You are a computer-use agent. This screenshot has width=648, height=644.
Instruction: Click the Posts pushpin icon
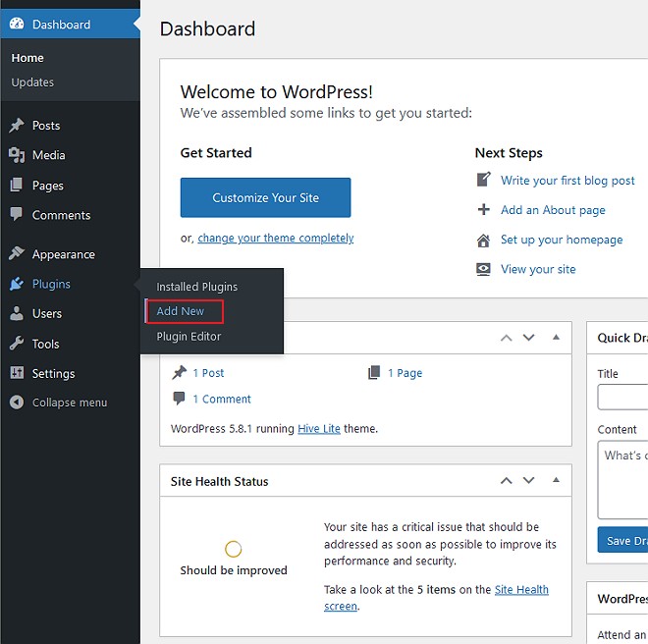click(x=17, y=126)
